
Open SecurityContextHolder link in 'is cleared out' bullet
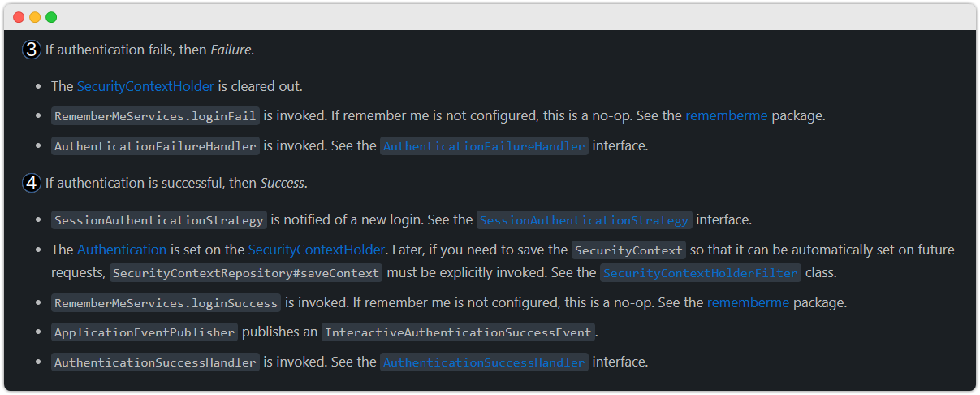(x=145, y=86)
